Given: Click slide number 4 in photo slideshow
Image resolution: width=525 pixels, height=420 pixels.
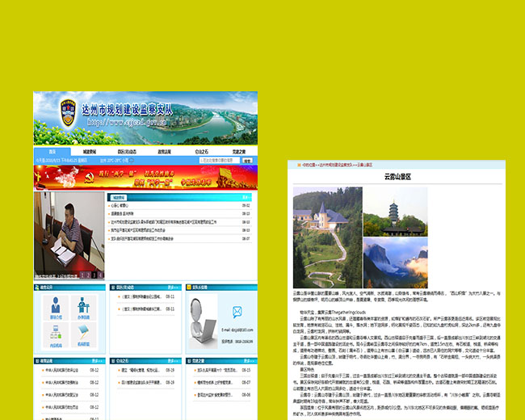Looking at the screenshot, I should (99, 275).
